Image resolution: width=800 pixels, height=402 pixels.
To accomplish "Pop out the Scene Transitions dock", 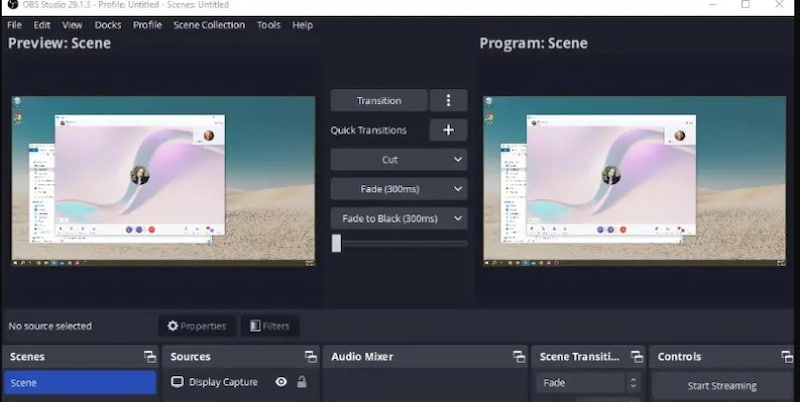I will (637, 357).
